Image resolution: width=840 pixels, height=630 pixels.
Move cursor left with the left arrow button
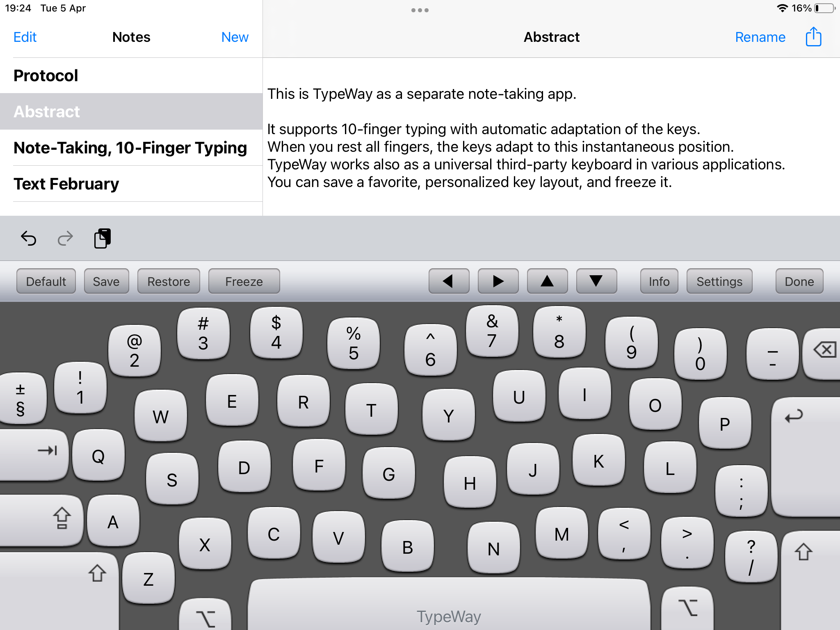tap(449, 281)
